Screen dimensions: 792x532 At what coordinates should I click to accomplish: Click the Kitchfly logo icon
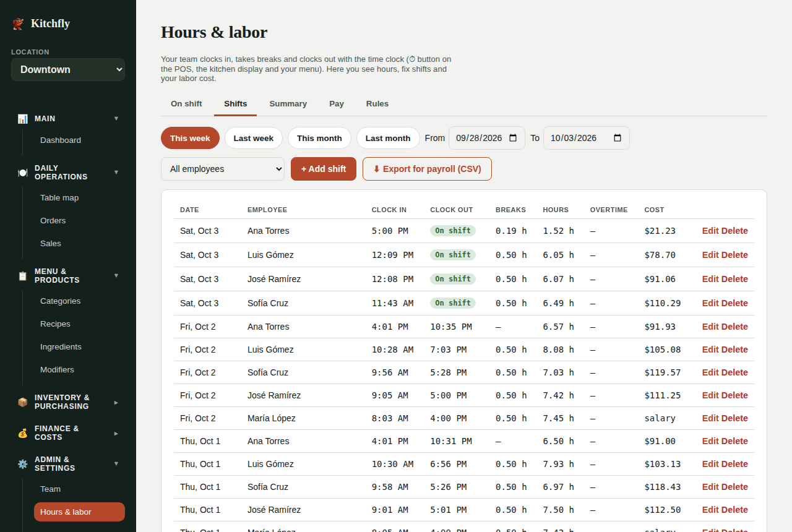point(18,24)
